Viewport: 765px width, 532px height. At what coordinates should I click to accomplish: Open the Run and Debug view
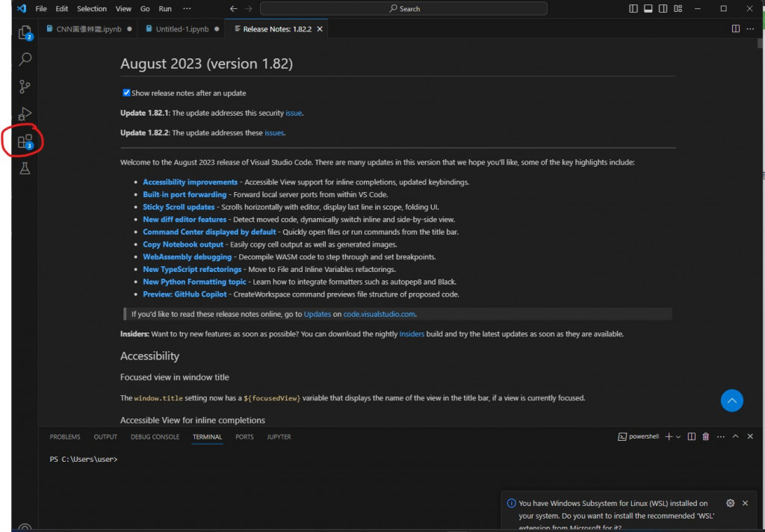(x=25, y=114)
